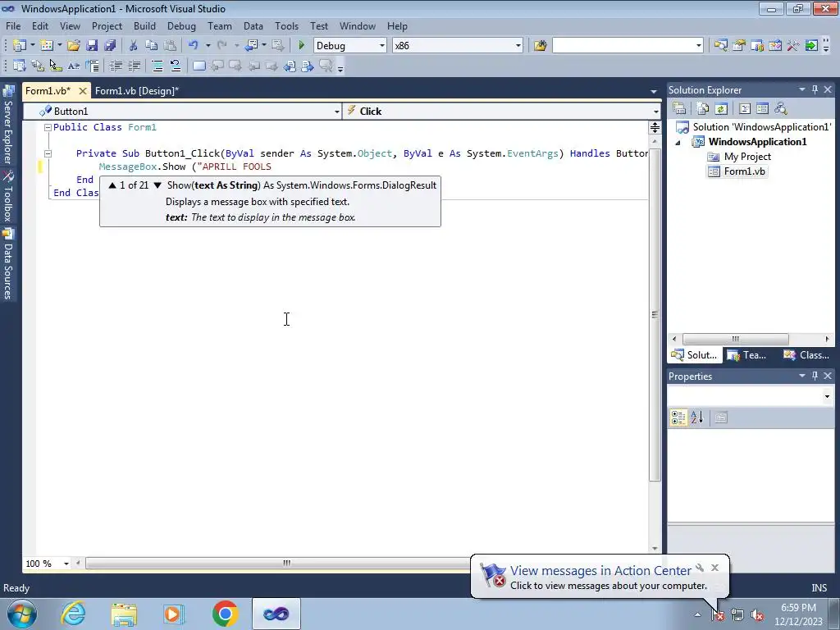Open the Object Browser from the main toolbar
The height and width of the screenshot is (630, 840).
757,46
